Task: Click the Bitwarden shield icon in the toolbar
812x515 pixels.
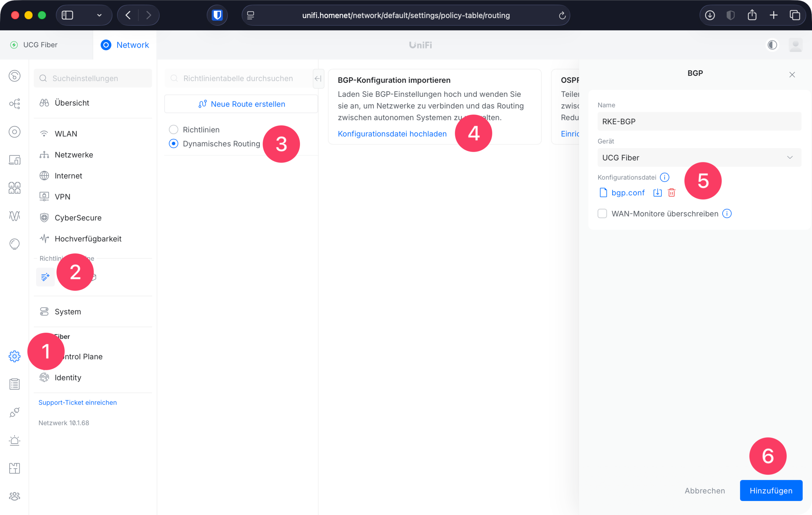Action: click(217, 15)
